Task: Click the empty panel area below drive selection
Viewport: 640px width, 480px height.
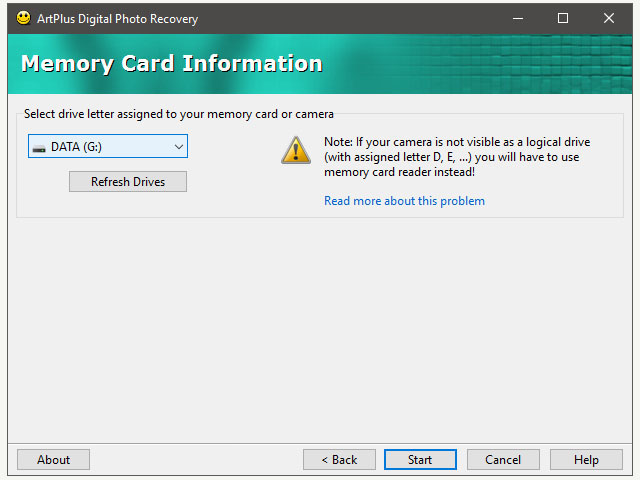Action: click(320, 330)
